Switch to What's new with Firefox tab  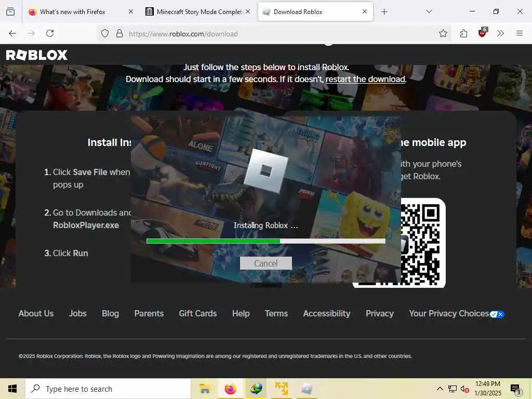click(x=81, y=12)
